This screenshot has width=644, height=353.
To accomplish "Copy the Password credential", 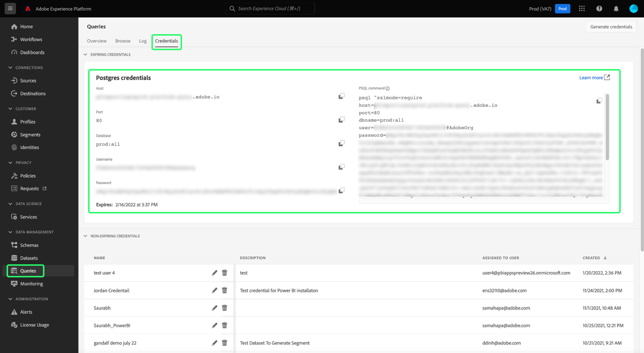I will (x=341, y=190).
